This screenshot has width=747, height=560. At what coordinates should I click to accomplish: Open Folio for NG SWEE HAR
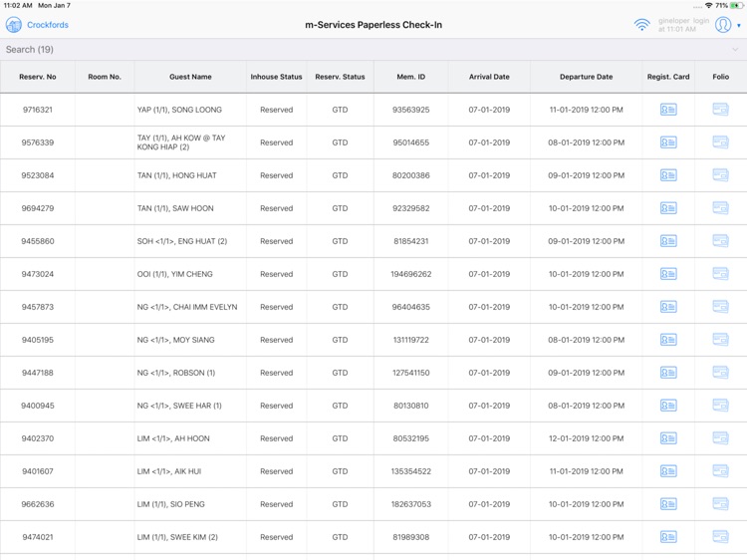coord(720,406)
